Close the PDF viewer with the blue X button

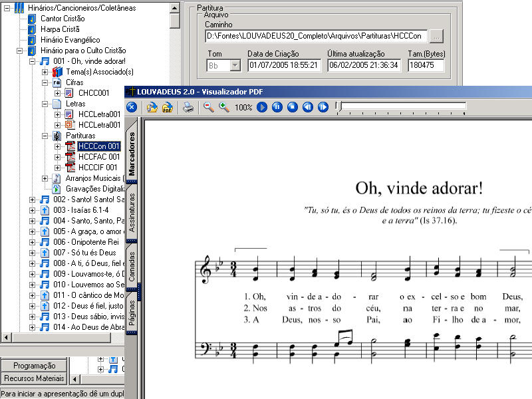132,107
